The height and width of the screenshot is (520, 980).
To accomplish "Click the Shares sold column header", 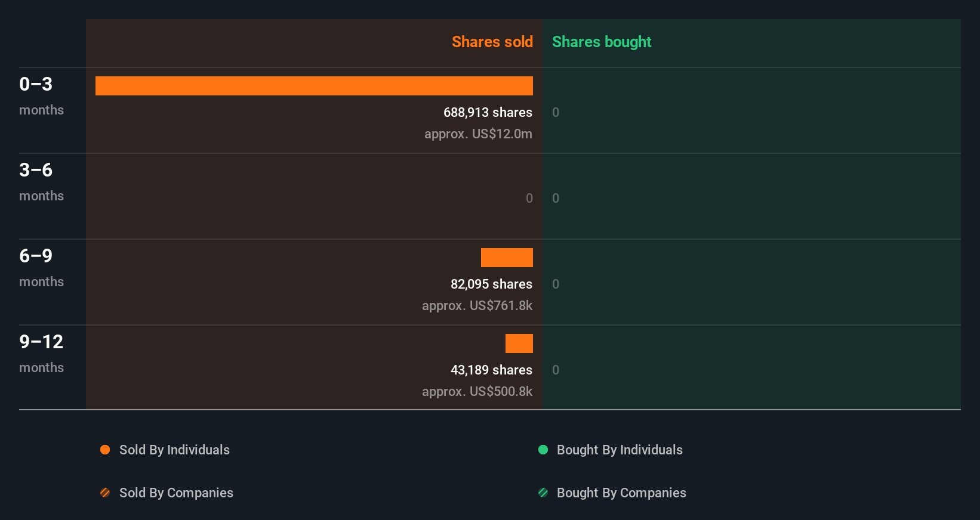I will [x=492, y=42].
